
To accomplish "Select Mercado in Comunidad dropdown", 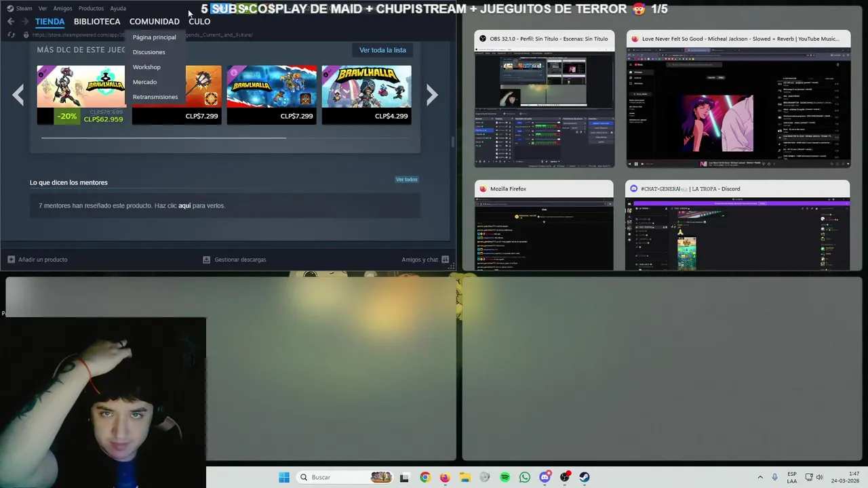I will tap(144, 82).
